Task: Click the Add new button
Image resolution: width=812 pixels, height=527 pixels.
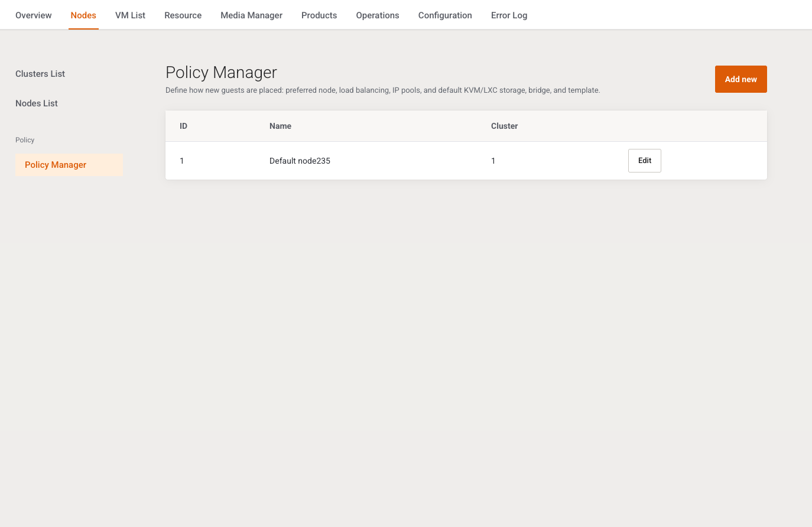Action: click(740, 79)
